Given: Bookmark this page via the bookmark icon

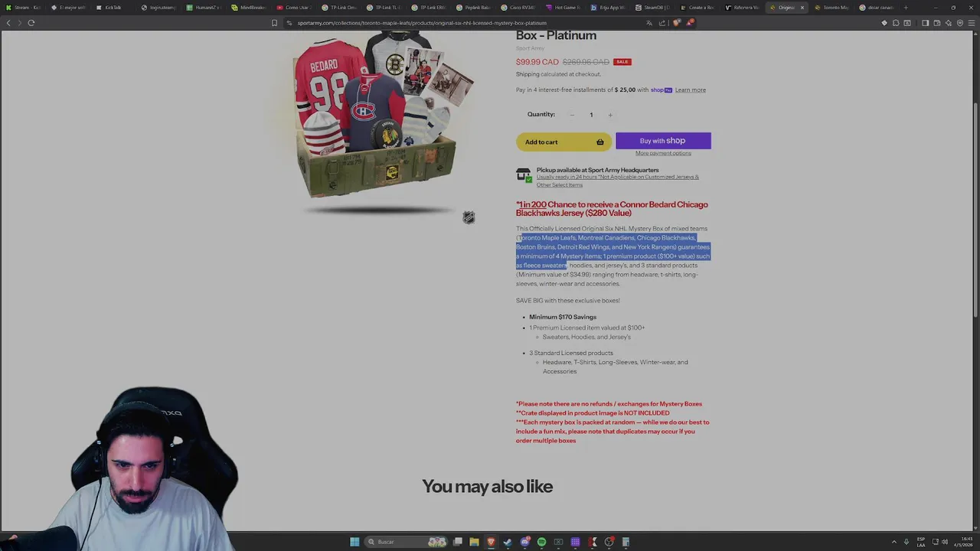Looking at the screenshot, I should 274,23.
